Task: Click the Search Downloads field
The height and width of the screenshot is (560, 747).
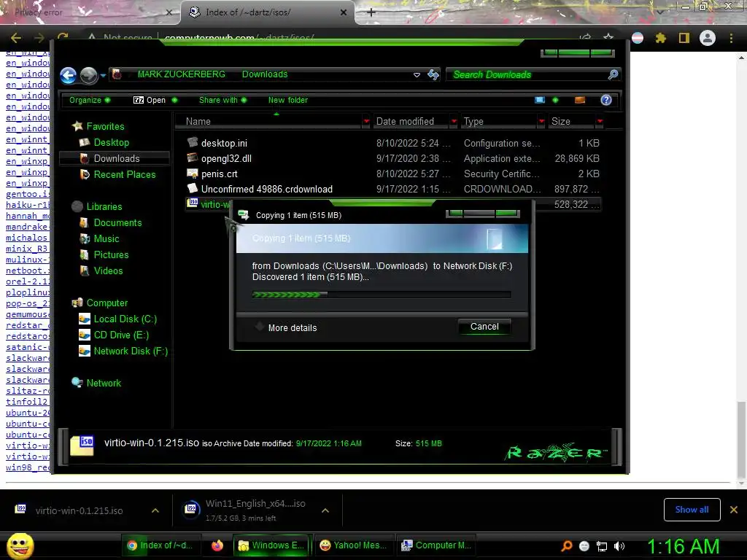Action: tap(527, 75)
